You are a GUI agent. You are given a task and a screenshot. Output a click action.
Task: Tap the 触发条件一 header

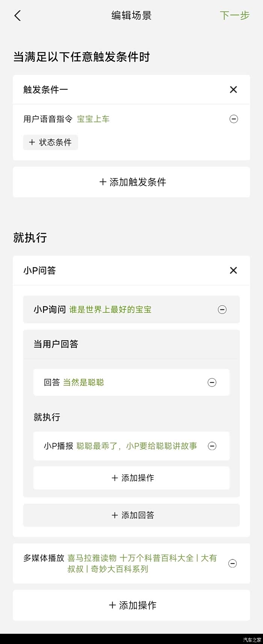[x=46, y=89]
